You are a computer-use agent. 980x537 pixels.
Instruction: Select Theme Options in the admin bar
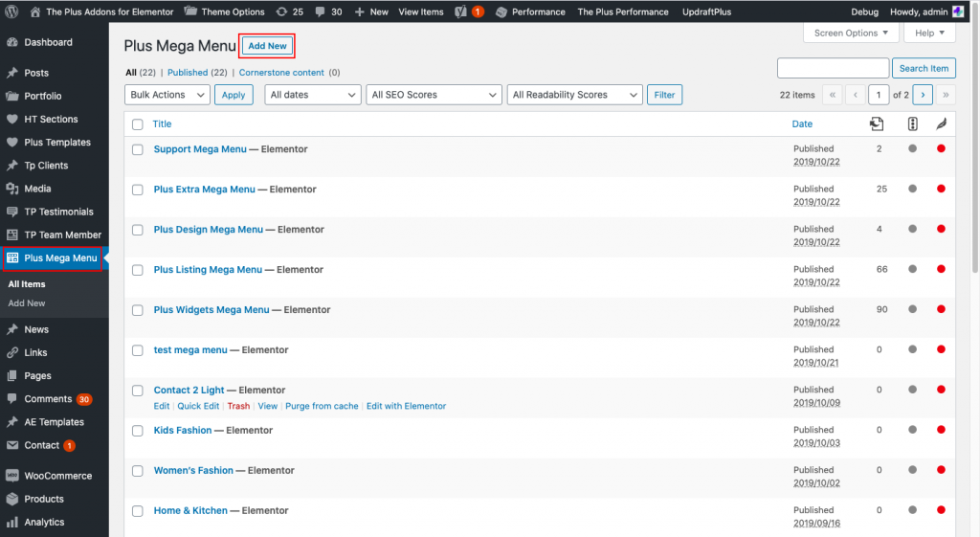point(224,11)
